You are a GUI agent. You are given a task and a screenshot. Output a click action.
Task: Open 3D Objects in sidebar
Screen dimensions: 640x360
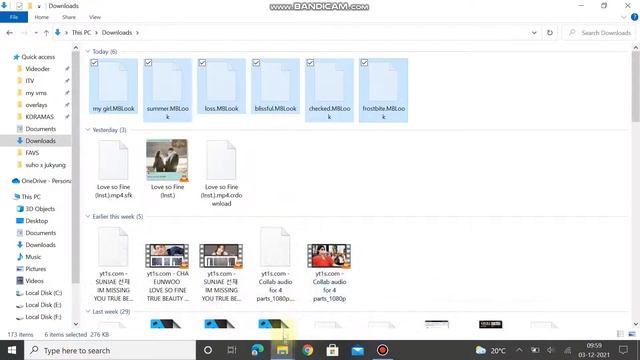[x=40, y=209]
